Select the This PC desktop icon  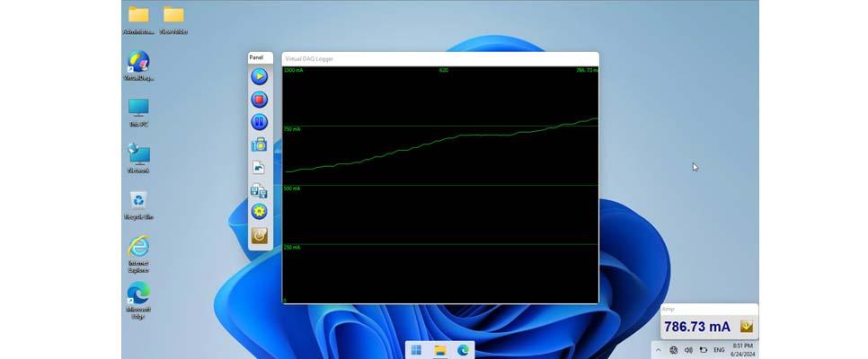point(138,112)
